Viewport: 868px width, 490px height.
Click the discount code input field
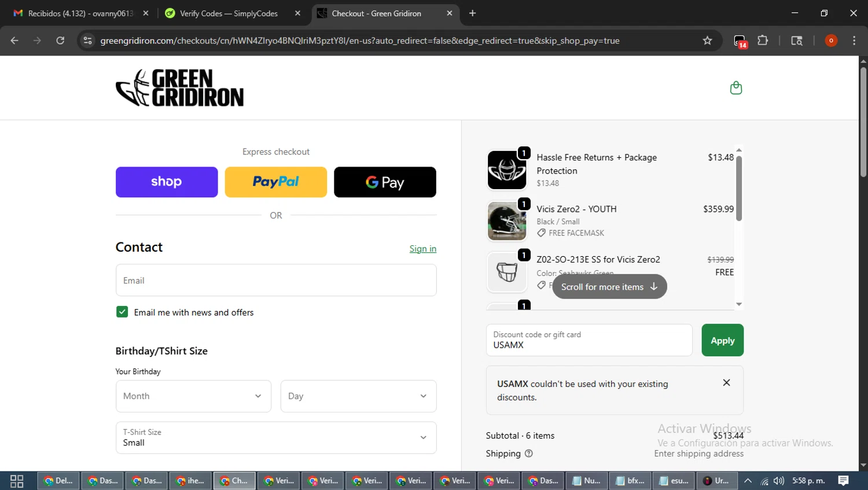[589, 340]
